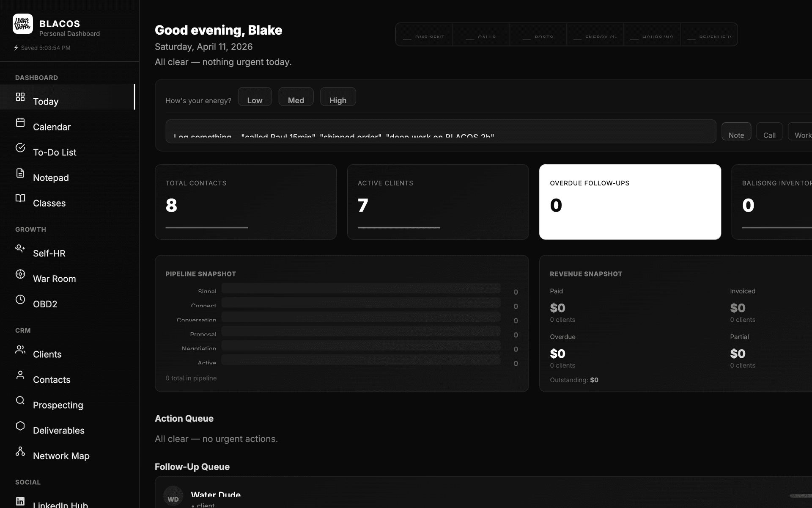Click the Signal pipeline progress bar
This screenshot has height=508, width=812.
[361, 289]
